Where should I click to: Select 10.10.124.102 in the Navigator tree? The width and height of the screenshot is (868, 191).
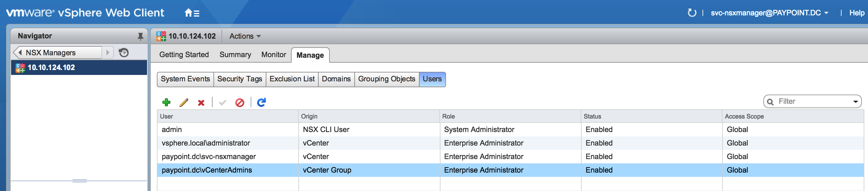point(51,68)
